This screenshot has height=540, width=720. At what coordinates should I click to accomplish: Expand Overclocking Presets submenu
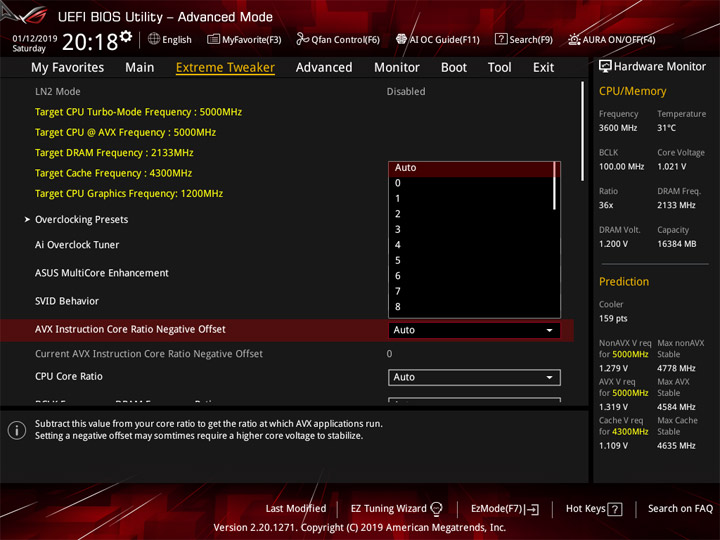pos(81,219)
